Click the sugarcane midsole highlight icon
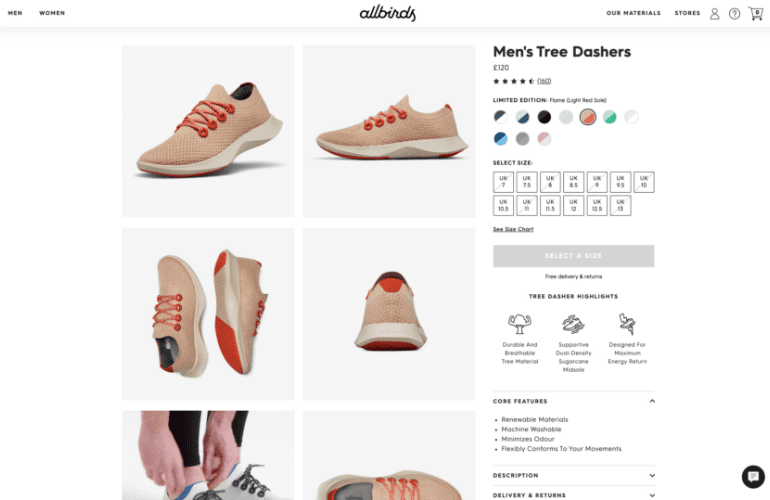This screenshot has width=770, height=500. pos(573,324)
